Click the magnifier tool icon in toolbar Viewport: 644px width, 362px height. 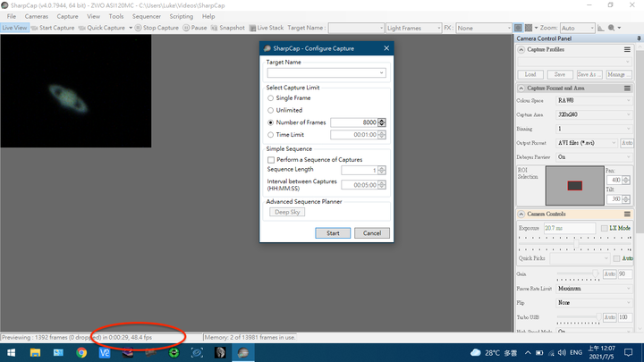click(x=612, y=28)
